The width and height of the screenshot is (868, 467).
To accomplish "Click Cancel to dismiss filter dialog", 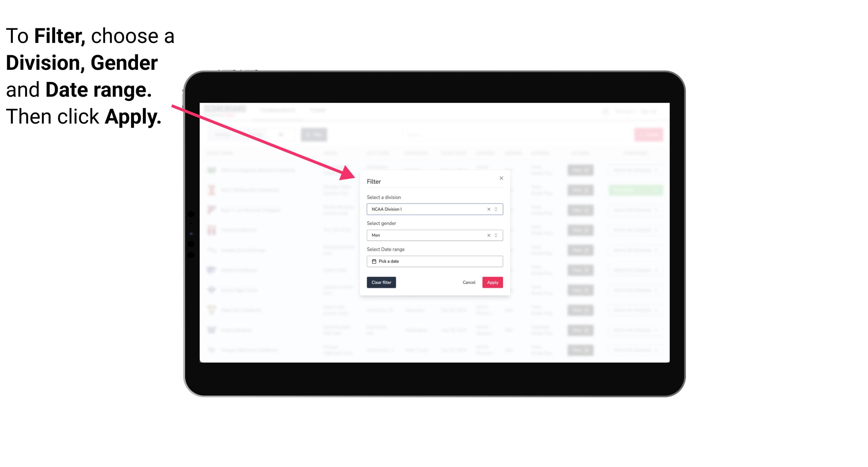I will click(469, 283).
